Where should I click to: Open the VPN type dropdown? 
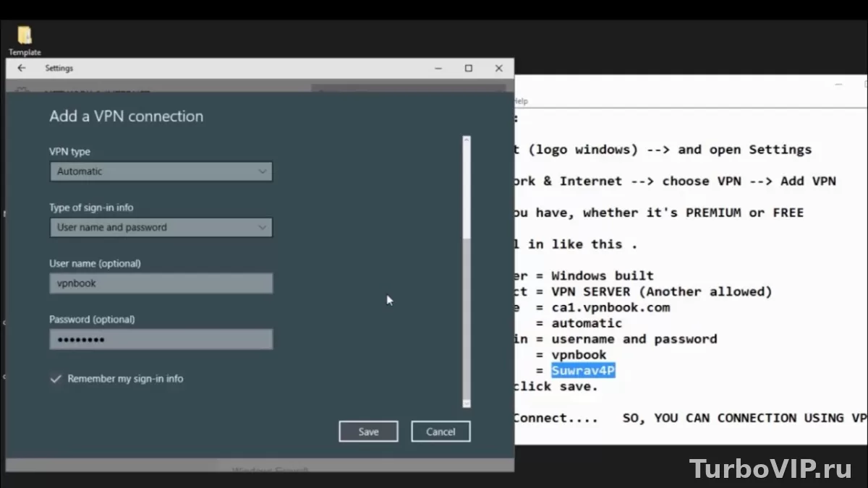(161, 171)
